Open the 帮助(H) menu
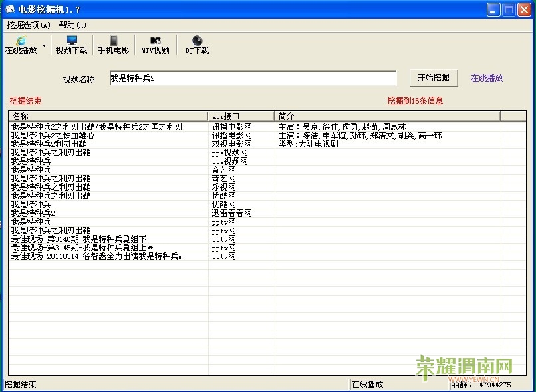Screen dimensions: 536x392 point(72,25)
